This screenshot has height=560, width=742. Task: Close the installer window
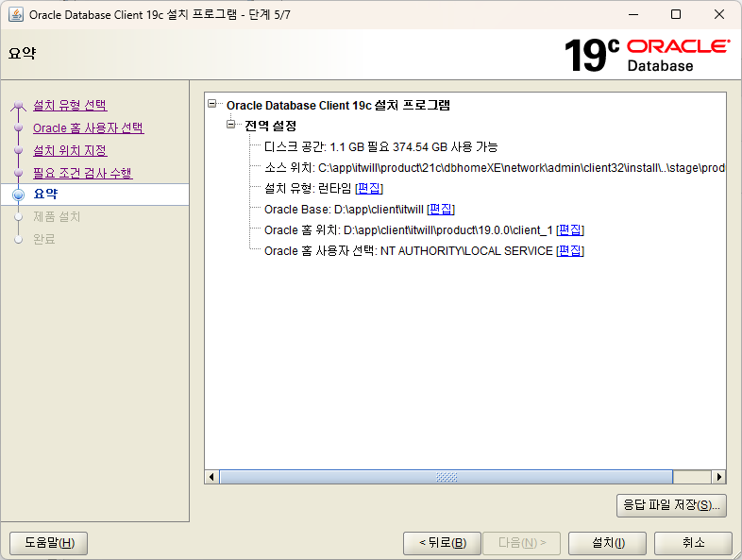pos(719,15)
